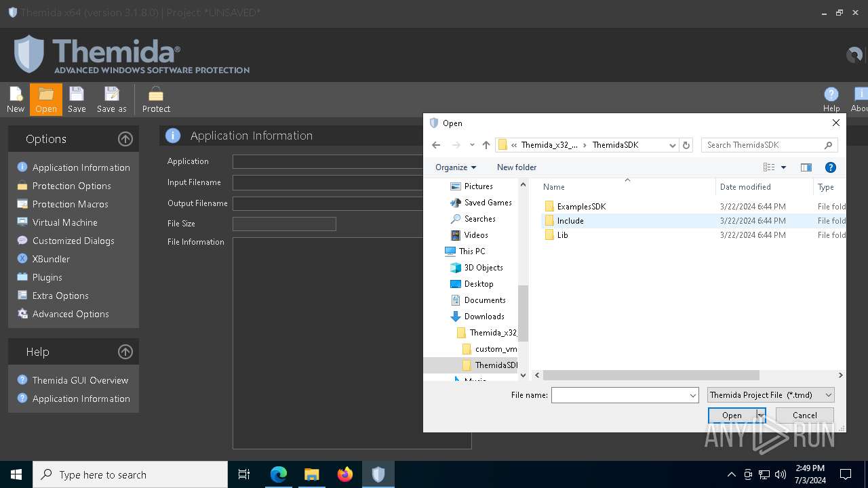Open File name combo box dropdown

point(693,395)
